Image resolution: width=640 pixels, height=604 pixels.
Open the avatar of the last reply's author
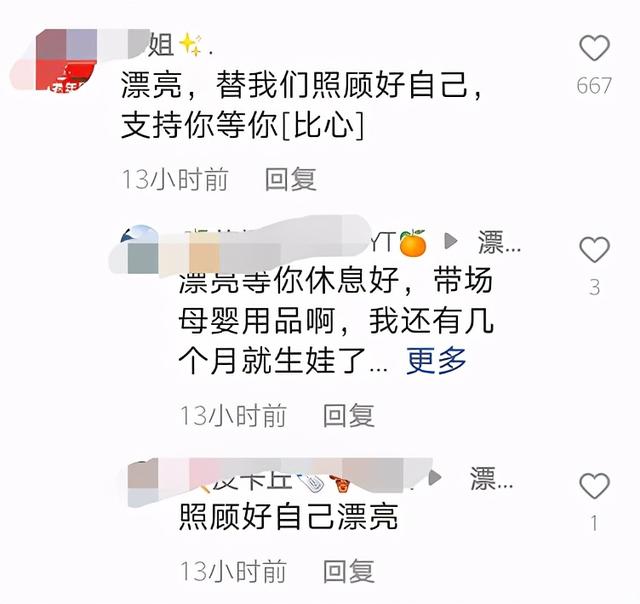pyautogui.click(x=143, y=484)
